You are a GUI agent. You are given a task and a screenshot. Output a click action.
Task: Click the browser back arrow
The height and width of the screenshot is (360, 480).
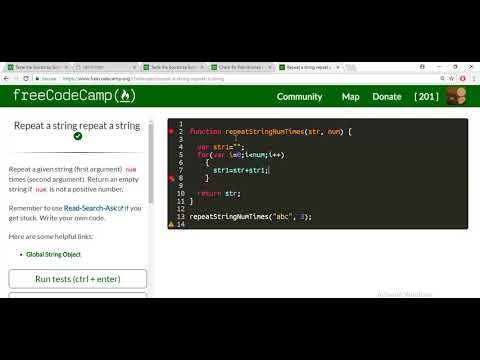[6, 78]
